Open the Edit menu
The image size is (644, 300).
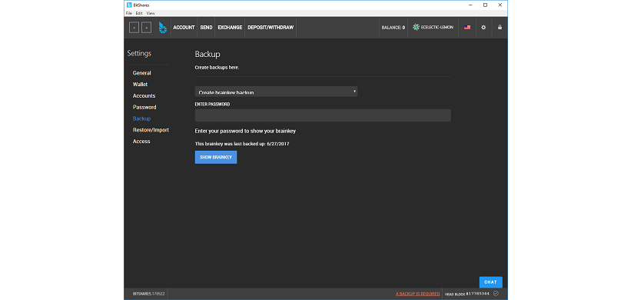[x=139, y=13]
